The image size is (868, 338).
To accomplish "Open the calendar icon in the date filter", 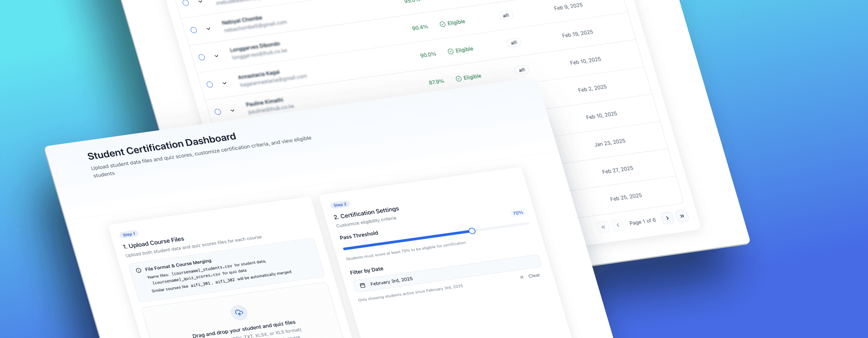I will 362,286.
